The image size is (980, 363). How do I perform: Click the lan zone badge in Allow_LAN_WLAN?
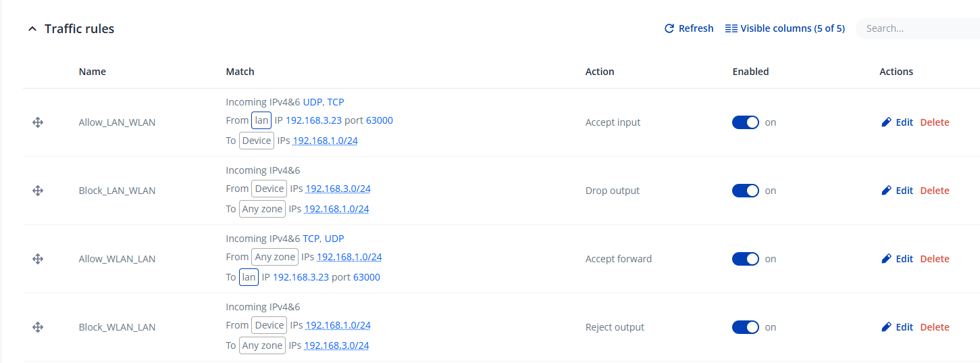[261, 120]
